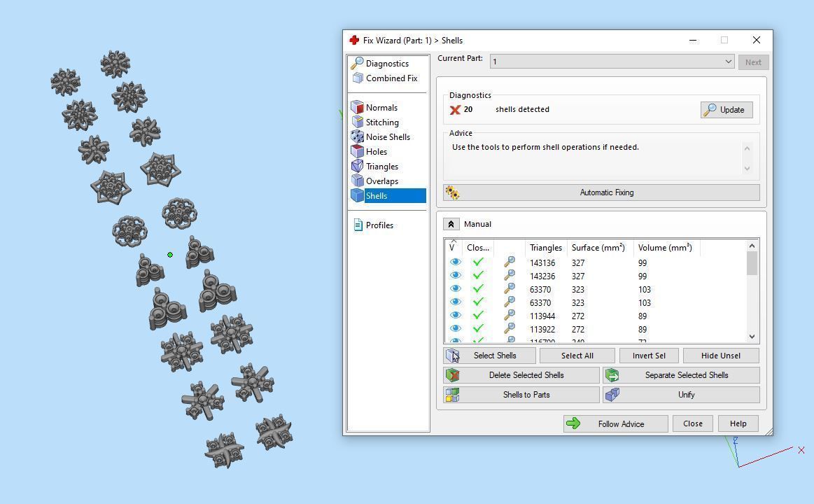Click the X axis label in the viewport

point(801,451)
